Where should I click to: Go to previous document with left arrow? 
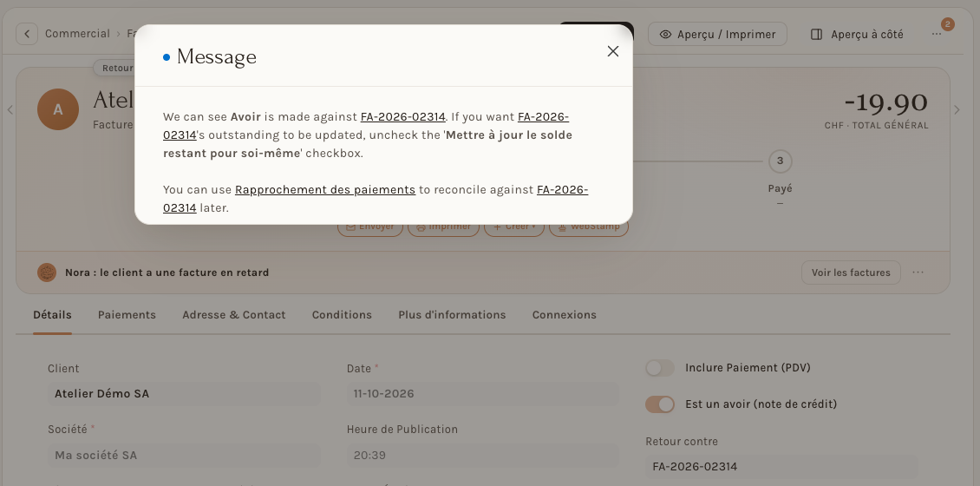(x=10, y=109)
